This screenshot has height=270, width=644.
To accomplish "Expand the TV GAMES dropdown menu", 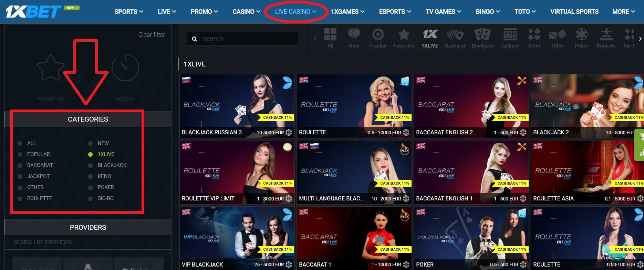I will [x=443, y=12].
